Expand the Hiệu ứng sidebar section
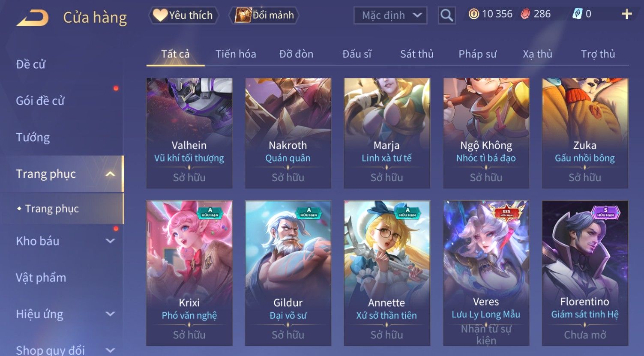The height and width of the screenshot is (356, 644). tap(110, 314)
